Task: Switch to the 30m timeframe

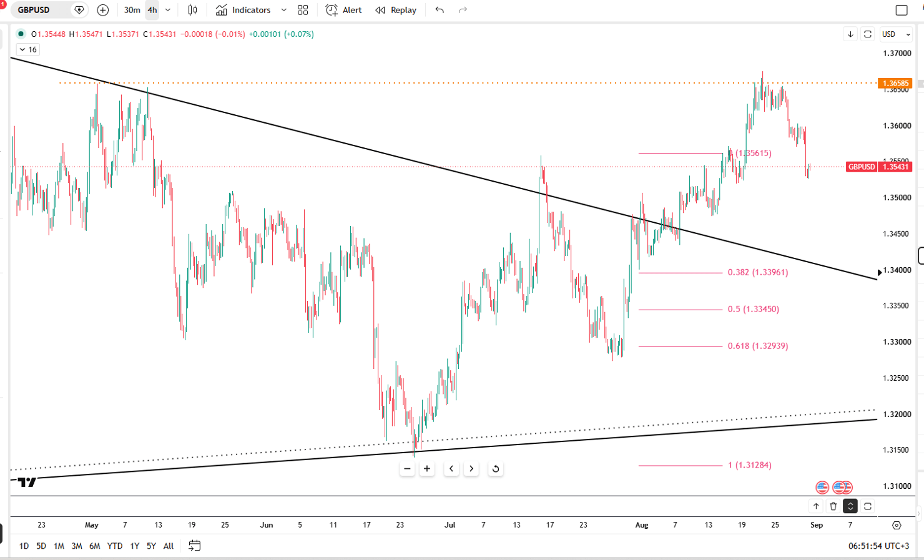Action: [132, 10]
